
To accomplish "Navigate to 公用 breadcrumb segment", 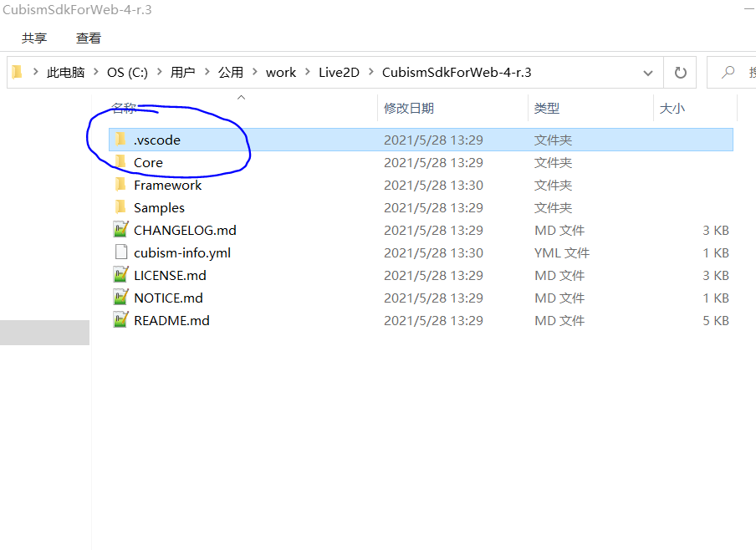I will coord(231,73).
